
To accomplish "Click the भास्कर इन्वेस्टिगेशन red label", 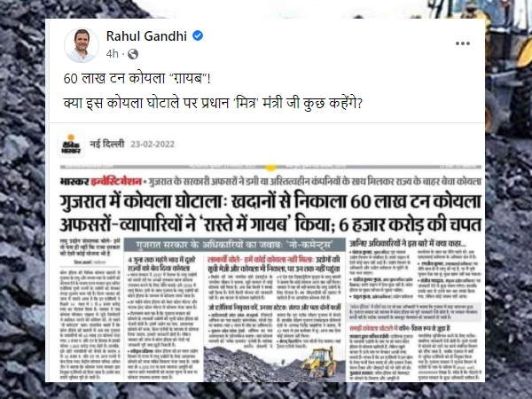I will (x=101, y=182).
